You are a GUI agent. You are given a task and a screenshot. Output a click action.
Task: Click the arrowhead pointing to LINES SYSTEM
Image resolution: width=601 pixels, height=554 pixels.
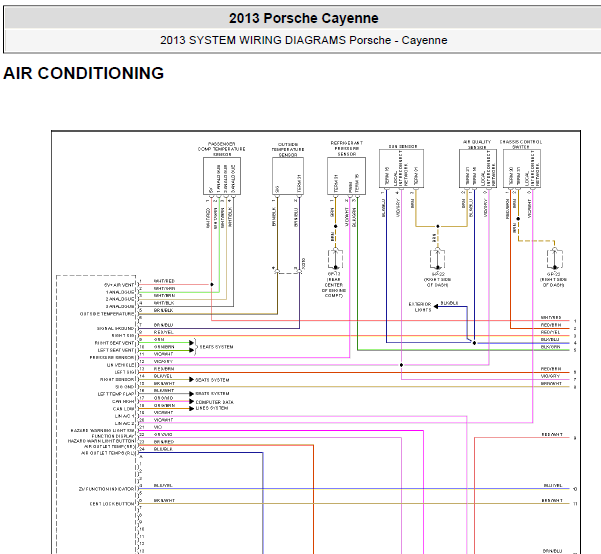pos(192,409)
